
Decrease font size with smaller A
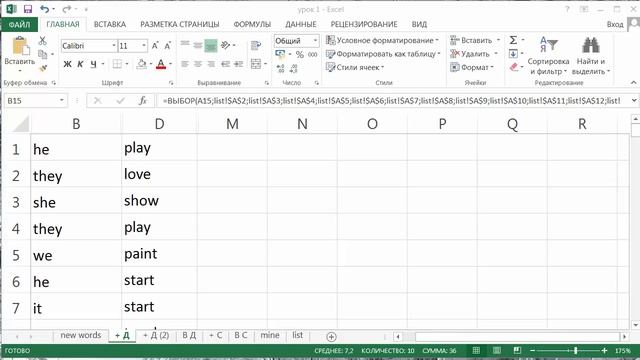pyautogui.click(x=167, y=46)
